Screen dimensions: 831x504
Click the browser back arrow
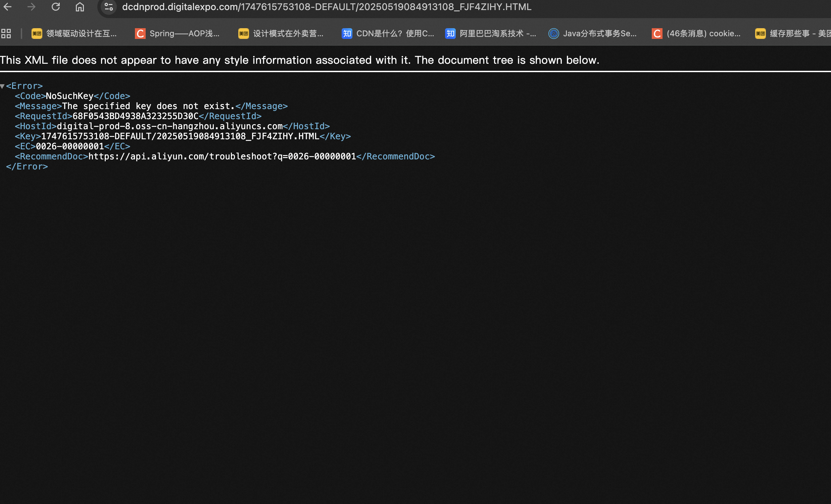click(7, 7)
